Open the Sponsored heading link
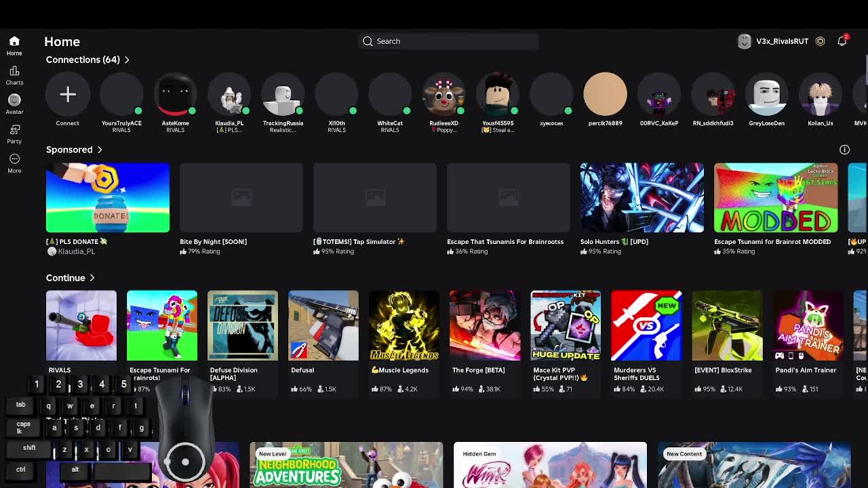Image resolution: width=868 pixels, height=488 pixels. [69, 150]
